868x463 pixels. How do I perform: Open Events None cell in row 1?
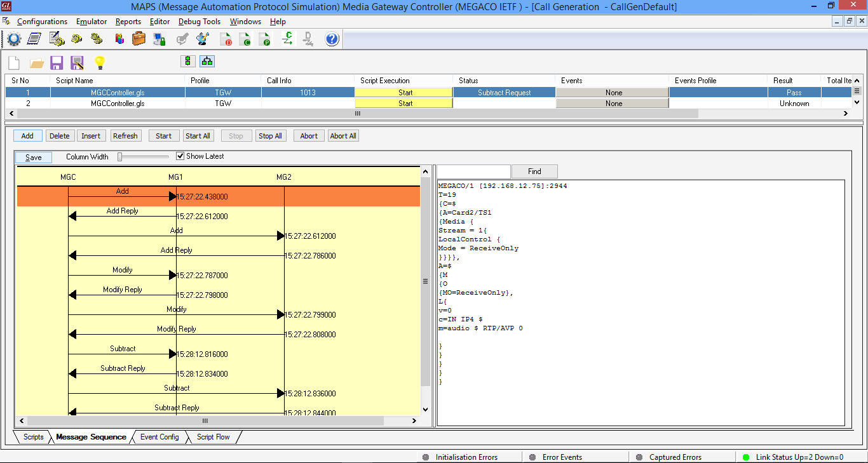click(x=613, y=93)
